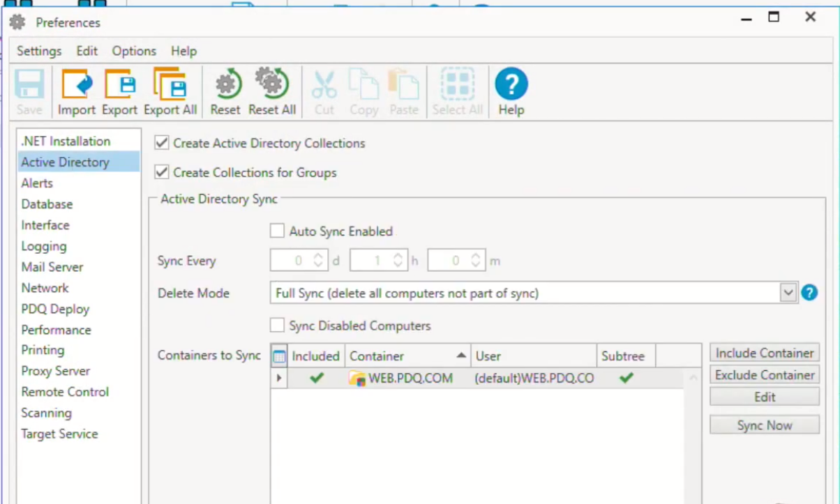Toggle Create Collections for Groups checkbox
840x504 pixels.
[162, 172]
